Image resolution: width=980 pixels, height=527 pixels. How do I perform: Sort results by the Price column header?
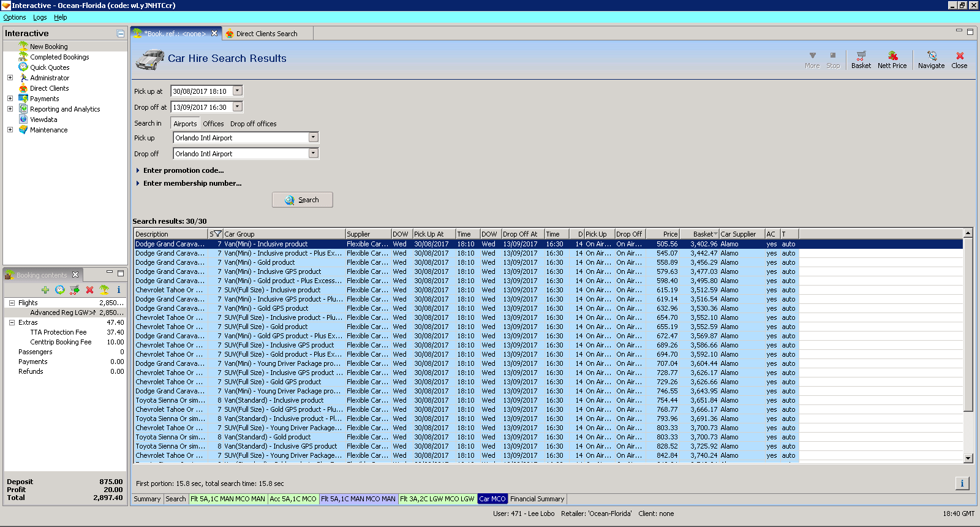coord(662,234)
